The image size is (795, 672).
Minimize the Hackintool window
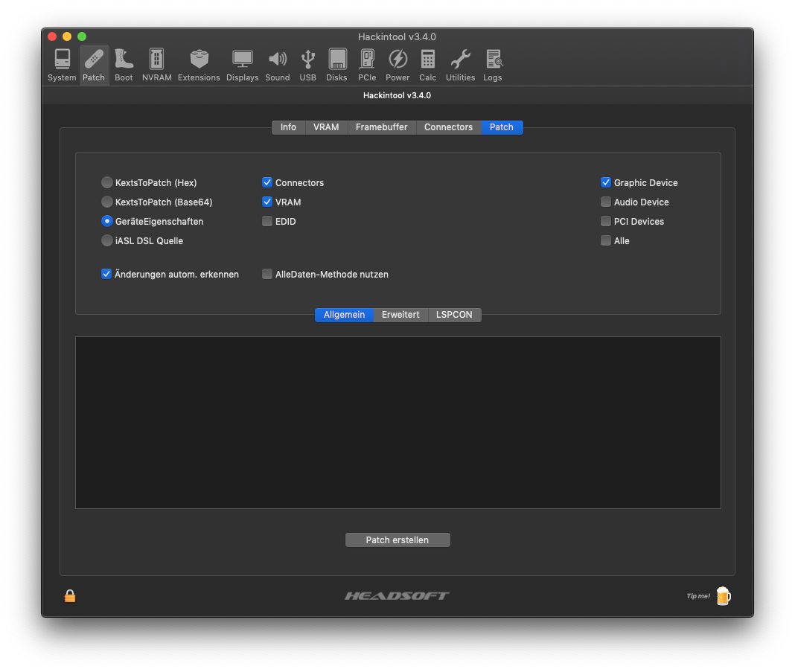(67, 36)
